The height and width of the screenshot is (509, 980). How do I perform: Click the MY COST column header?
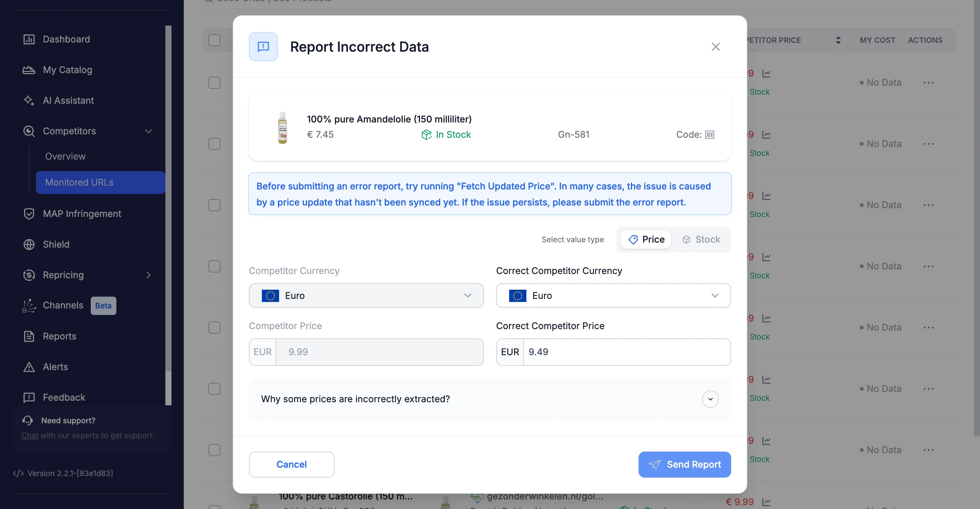[x=877, y=40]
